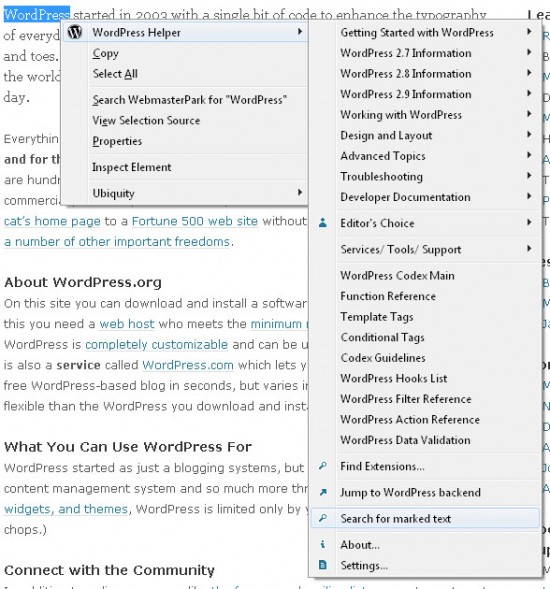The image size is (550, 589).
Task: Expand the arrow beside WordPress 2.8 Information
Action: pyautogui.click(x=529, y=72)
